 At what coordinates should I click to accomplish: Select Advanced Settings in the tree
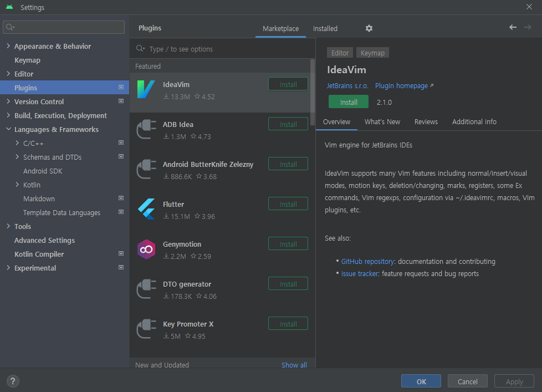(x=44, y=240)
